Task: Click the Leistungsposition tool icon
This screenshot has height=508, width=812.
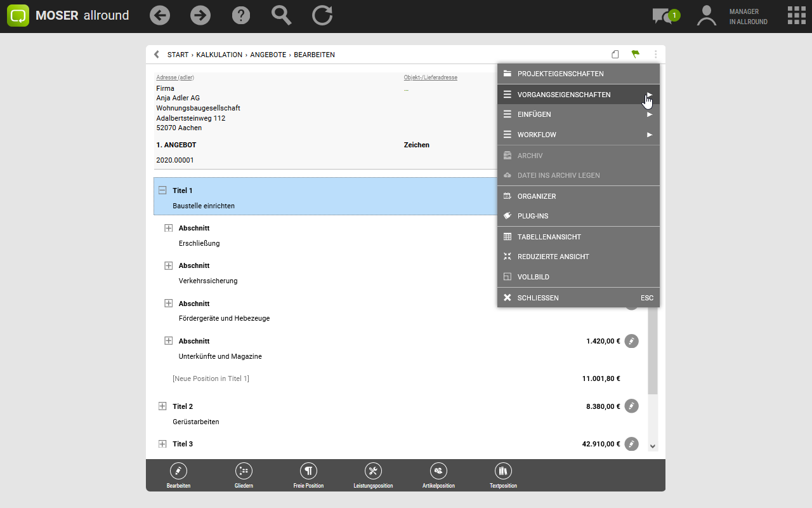Action: click(373, 471)
